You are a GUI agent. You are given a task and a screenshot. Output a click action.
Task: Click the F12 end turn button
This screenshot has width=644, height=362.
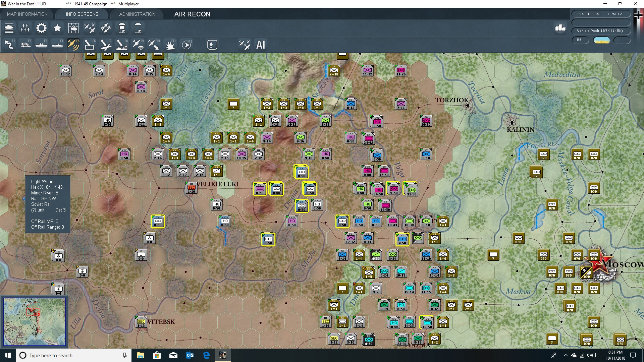[186, 45]
